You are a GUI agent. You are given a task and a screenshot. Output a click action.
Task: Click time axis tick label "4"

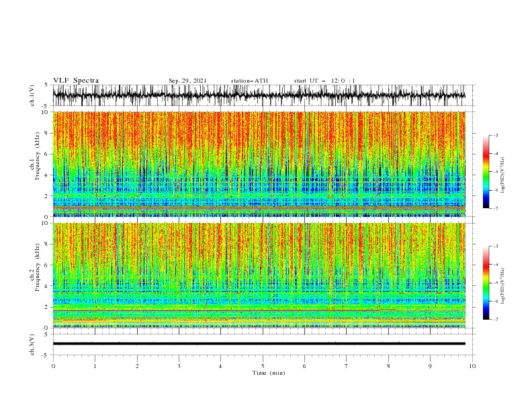(x=220, y=366)
